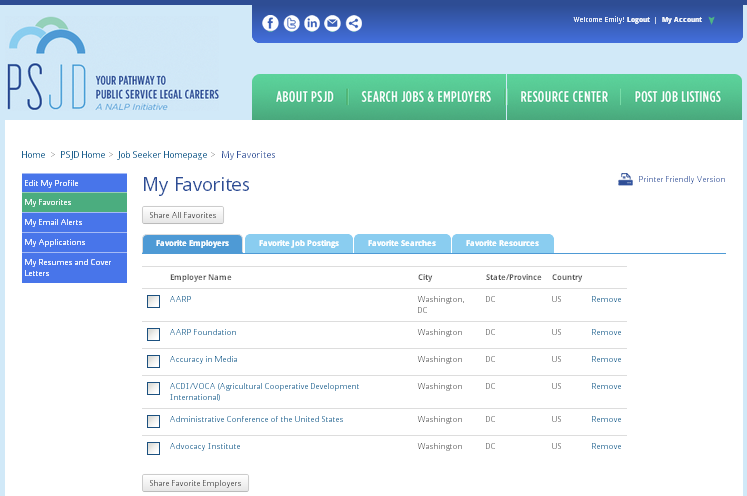
Task: Select My Resumes and Cover Letters
Action: click(74, 268)
